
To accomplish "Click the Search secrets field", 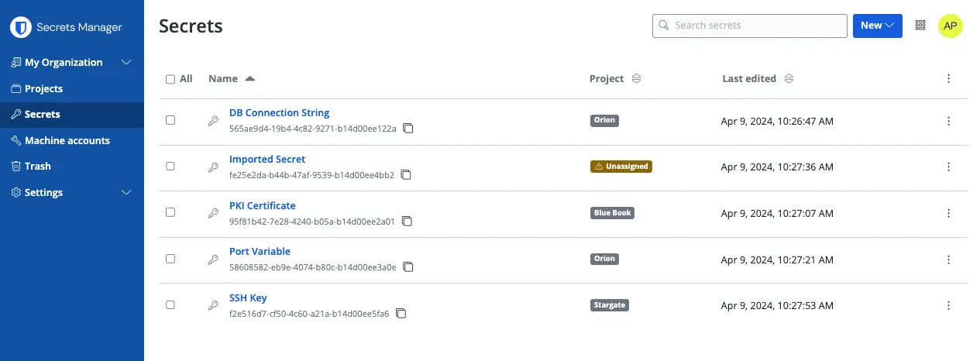I will 750,26.
